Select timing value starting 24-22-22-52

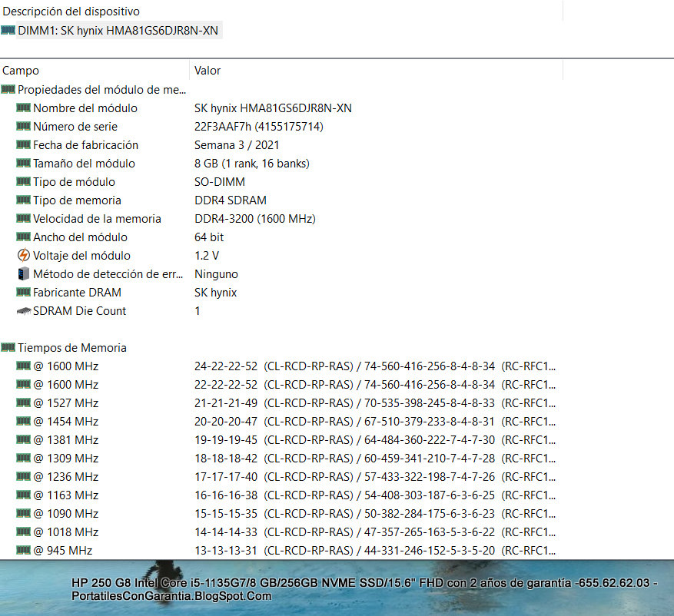point(375,366)
